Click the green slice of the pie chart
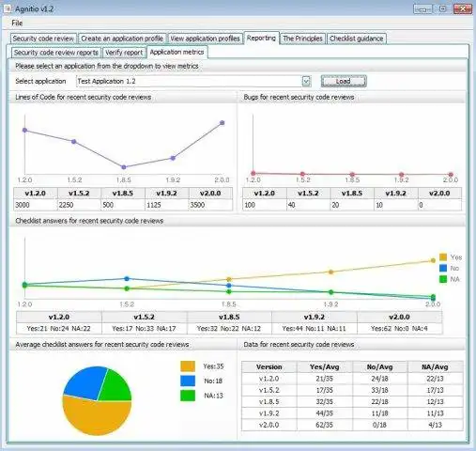Screen dimensions: 476x451 115,387
